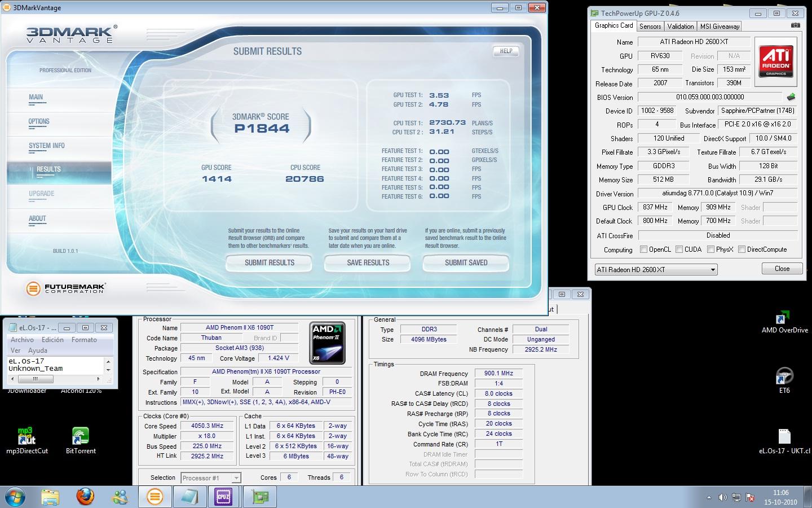The height and width of the screenshot is (508, 812).
Task: Click the Close button in GPU-Z
Action: point(782,269)
